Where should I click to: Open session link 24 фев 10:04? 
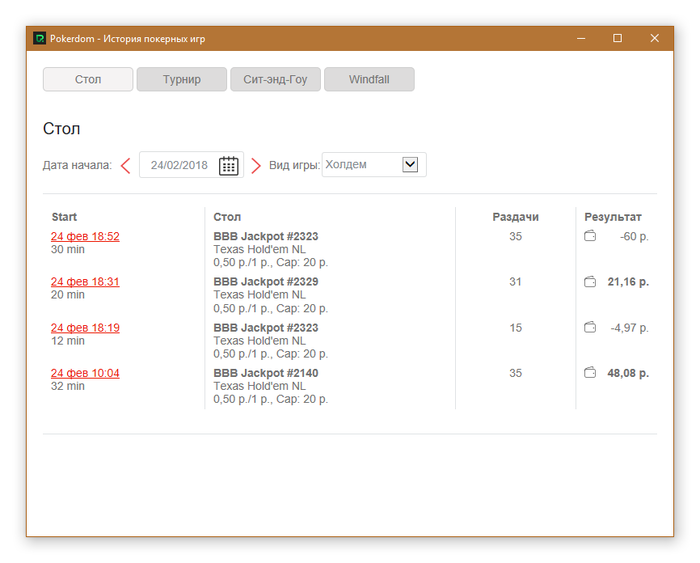pyautogui.click(x=85, y=373)
